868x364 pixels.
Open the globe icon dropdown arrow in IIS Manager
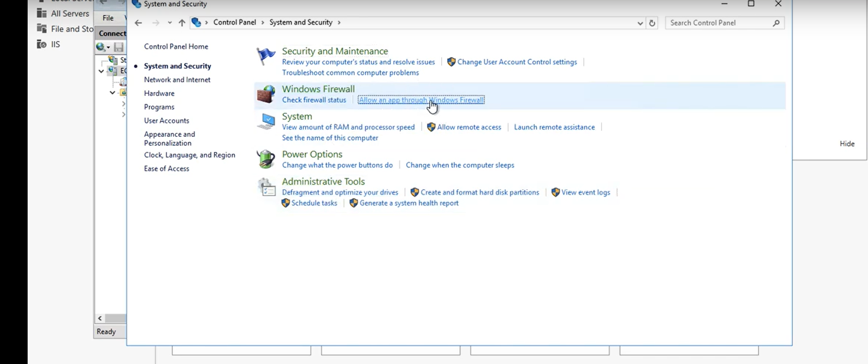(108, 47)
